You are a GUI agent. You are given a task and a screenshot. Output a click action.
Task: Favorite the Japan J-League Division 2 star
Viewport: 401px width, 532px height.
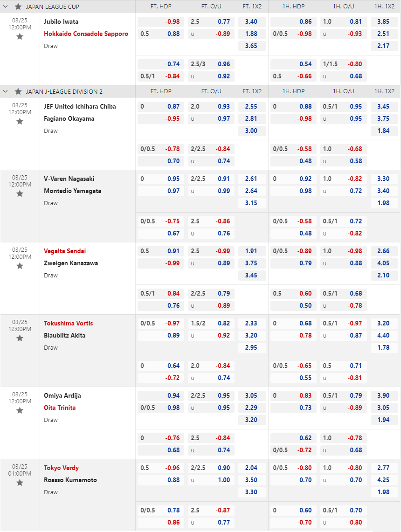point(18,91)
